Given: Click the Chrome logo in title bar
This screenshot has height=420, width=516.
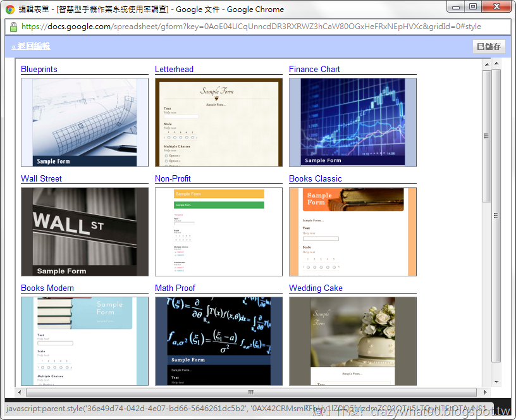Looking at the screenshot, I should (10, 9).
